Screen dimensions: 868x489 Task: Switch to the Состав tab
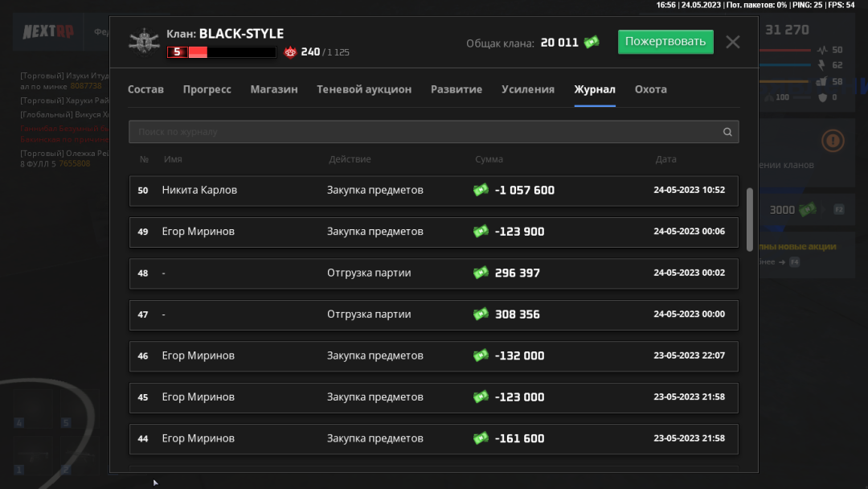pyautogui.click(x=145, y=89)
